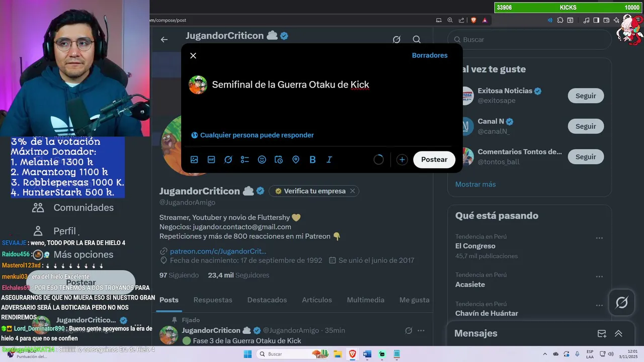The height and width of the screenshot is (362, 644).
Task: Add a poll to the post
Action: pos(245,159)
